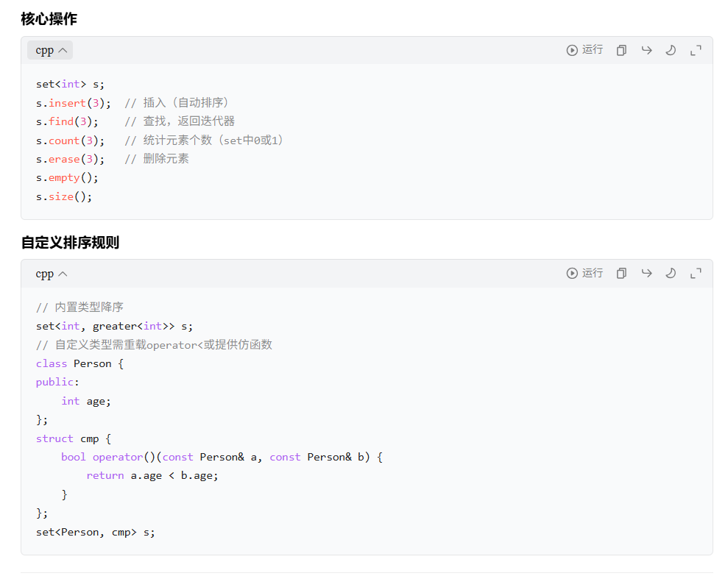Switch dark theme for the 核心操作 code block
This screenshot has width=728, height=576.
coord(671,50)
